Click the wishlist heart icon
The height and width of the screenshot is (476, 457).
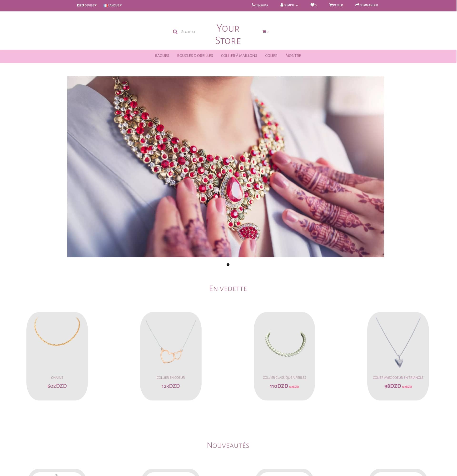pos(313,5)
